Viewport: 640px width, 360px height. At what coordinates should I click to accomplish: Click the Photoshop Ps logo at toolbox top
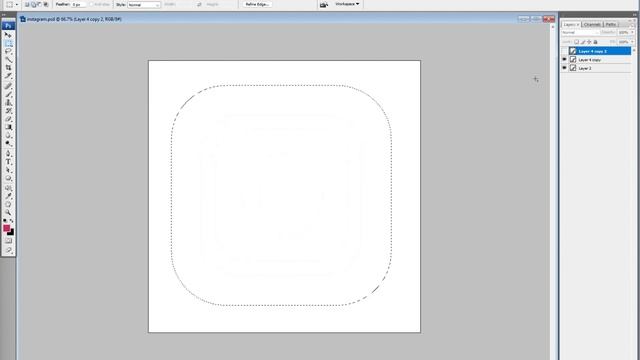click(x=8, y=26)
